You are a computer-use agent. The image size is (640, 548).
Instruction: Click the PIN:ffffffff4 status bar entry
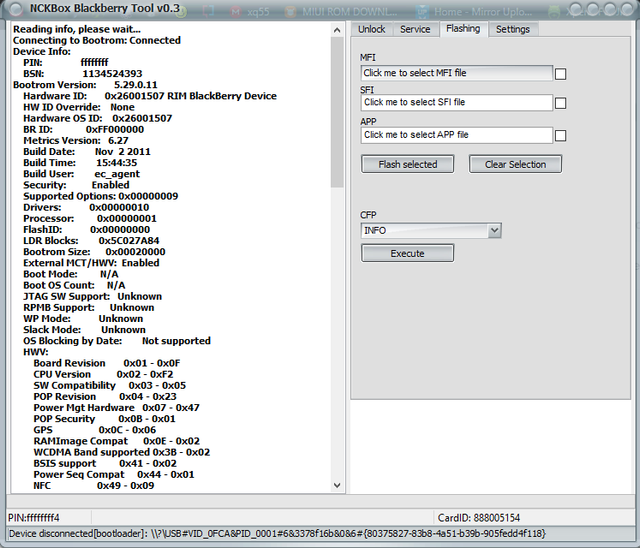[34, 518]
